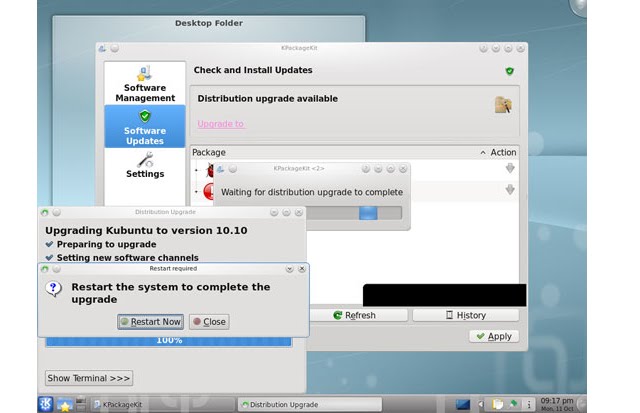Click the package box icon for distribution upgrade

click(x=503, y=105)
